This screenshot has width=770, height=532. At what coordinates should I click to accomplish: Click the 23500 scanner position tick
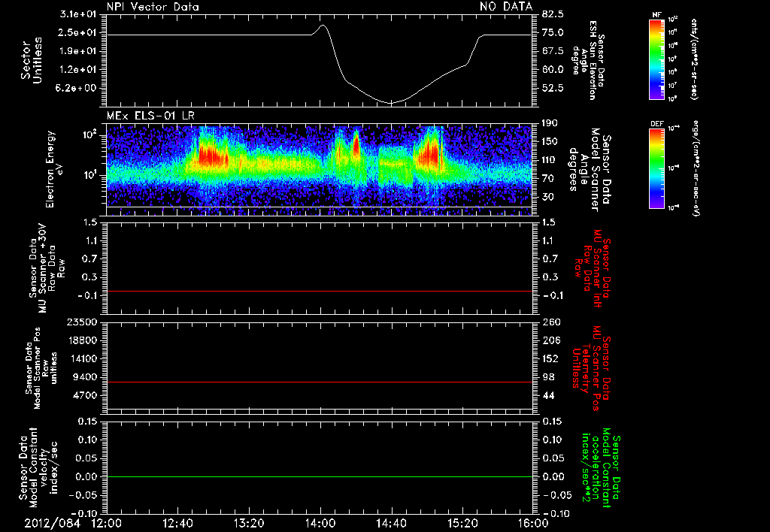pos(83,322)
